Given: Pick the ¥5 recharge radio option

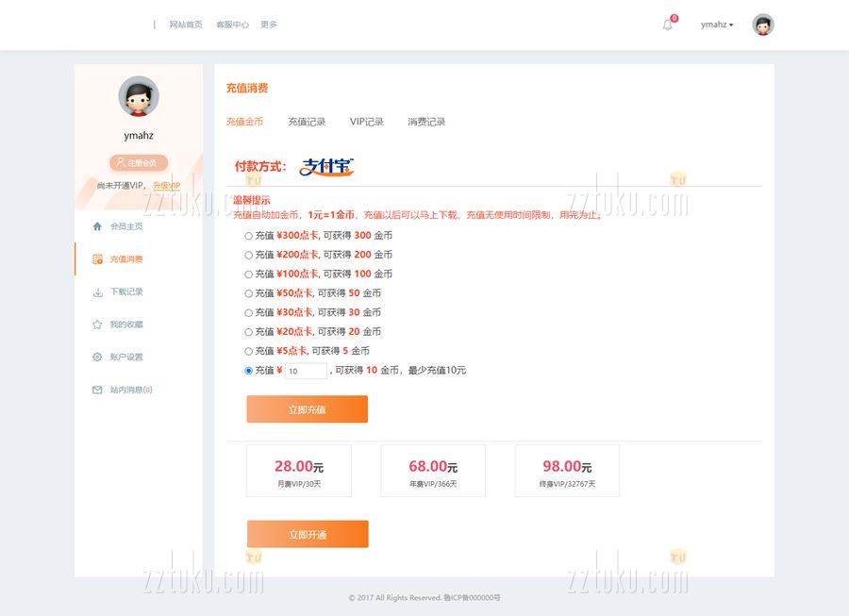Looking at the screenshot, I should coord(249,351).
